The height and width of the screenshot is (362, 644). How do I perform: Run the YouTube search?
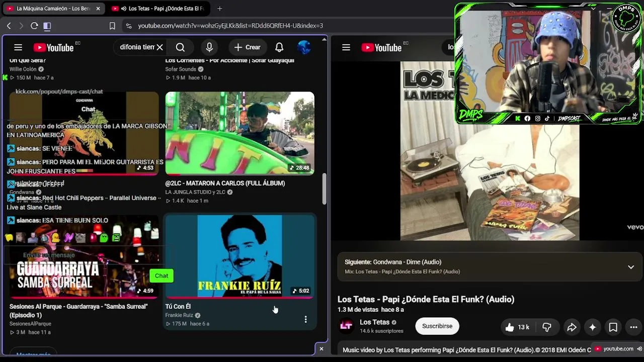(180, 47)
